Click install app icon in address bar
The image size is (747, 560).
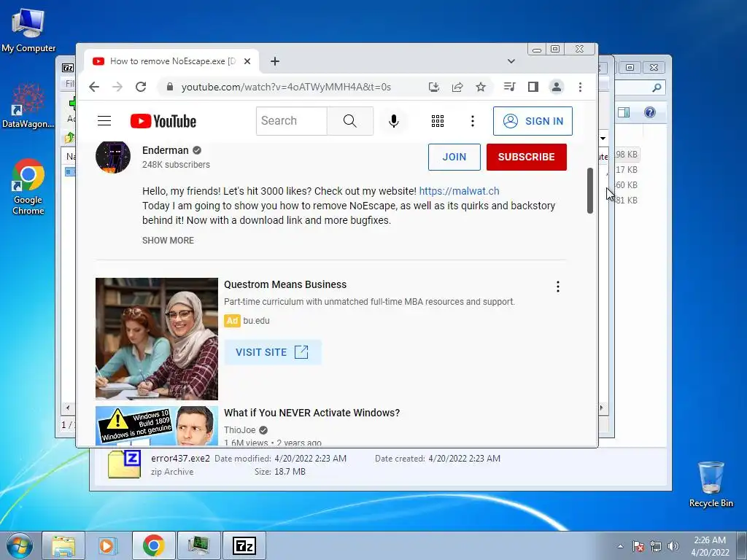point(433,87)
